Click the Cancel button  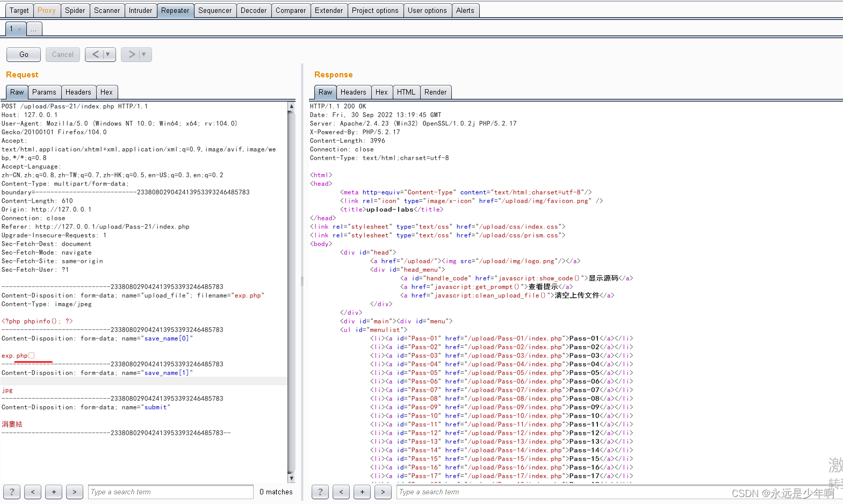click(x=63, y=54)
